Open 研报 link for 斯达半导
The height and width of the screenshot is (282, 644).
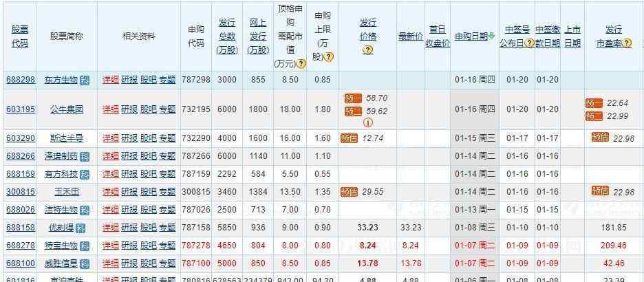pyautogui.click(x=129, y=138)
